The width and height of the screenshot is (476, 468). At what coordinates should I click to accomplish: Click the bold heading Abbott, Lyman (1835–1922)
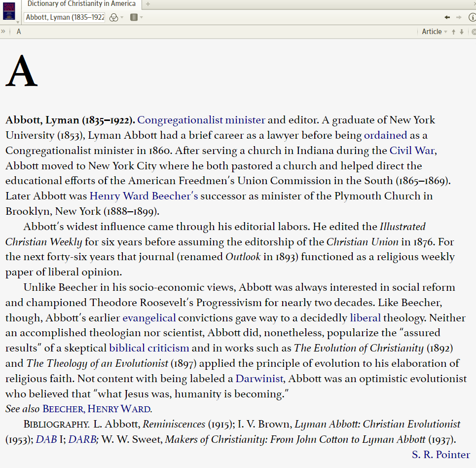(70, 120)
